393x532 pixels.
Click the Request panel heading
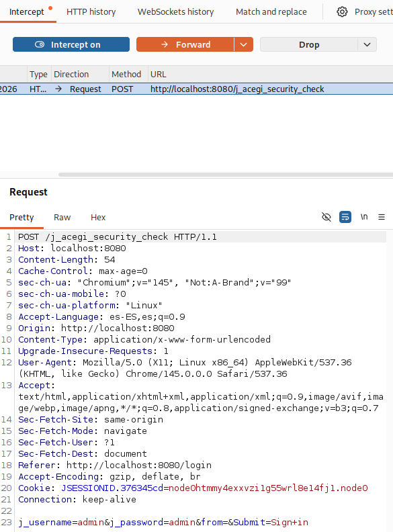point(28,192)
